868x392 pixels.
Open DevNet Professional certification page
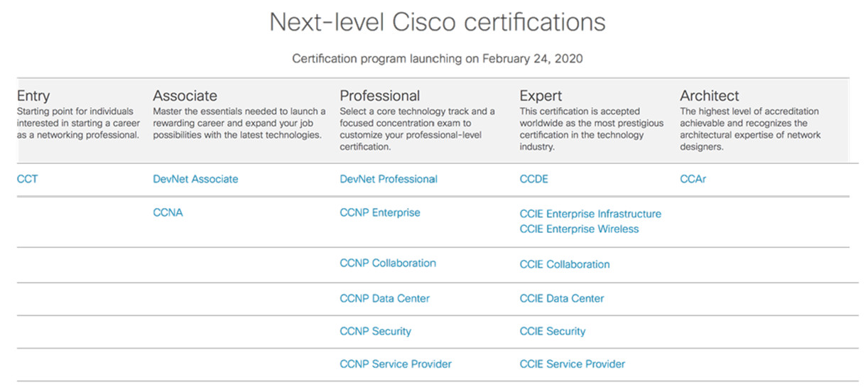point(389,179)
